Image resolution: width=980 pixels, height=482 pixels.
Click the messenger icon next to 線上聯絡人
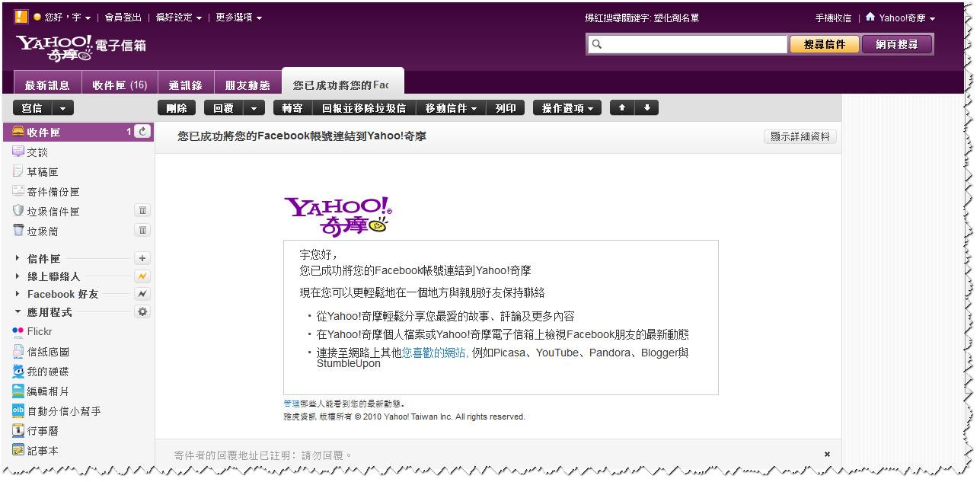tap(142, 276)
